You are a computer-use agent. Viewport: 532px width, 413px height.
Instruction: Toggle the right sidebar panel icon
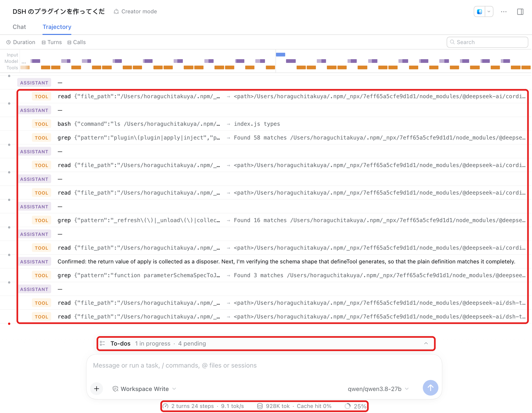520,12
